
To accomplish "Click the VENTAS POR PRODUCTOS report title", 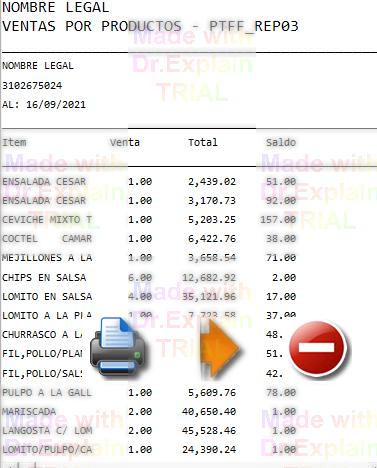I will click(92, 26).
